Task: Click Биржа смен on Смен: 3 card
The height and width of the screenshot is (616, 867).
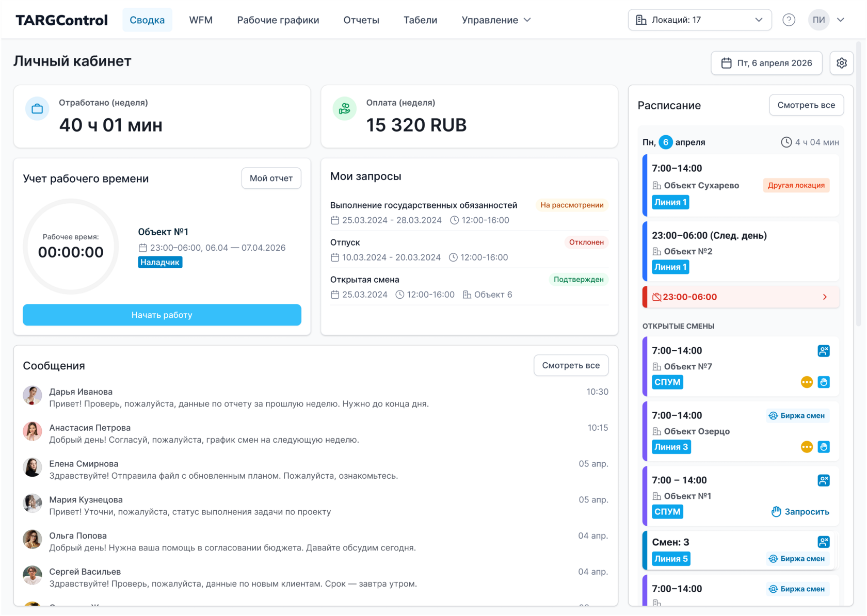Action: [x=797, y=559]
